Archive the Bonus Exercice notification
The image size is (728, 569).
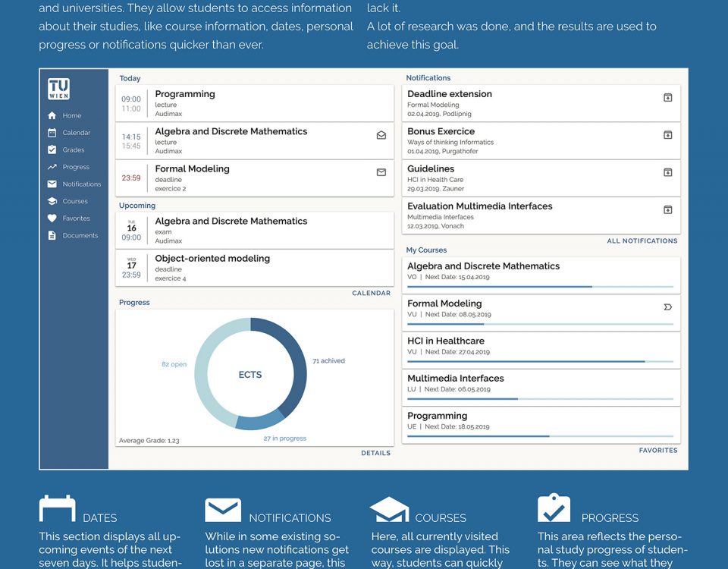pos(667,135)
